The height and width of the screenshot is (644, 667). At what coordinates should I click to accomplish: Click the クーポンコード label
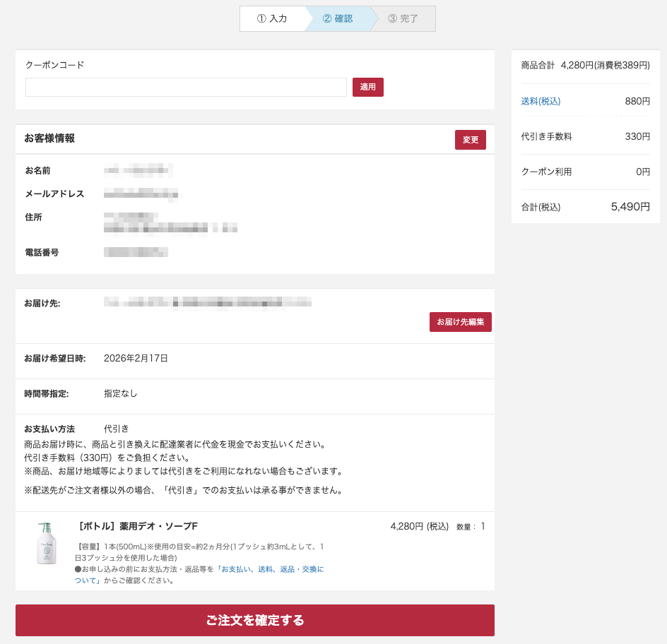(55, 65)
